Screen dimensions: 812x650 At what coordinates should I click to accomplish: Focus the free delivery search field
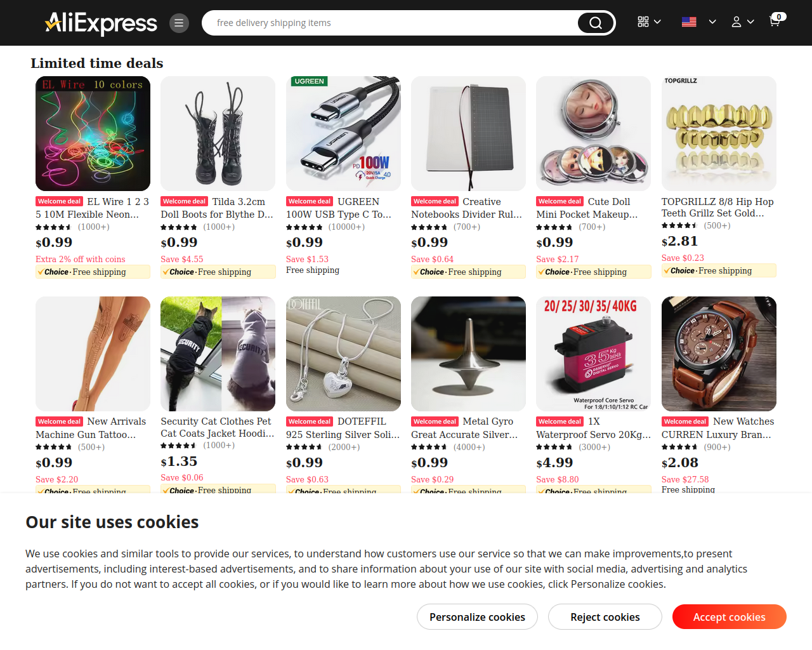click(390, 23)
